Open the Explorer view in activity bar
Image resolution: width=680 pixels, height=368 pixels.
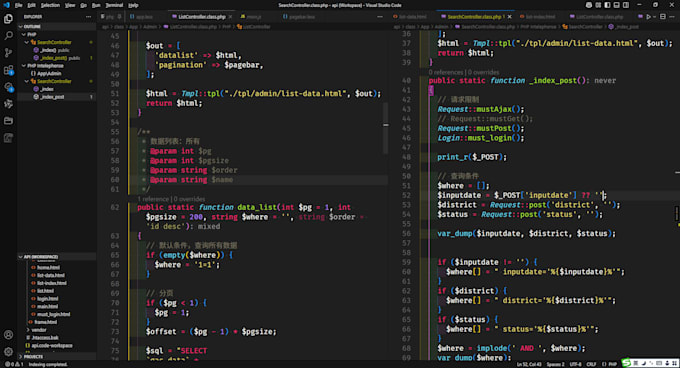click(8, 19)
